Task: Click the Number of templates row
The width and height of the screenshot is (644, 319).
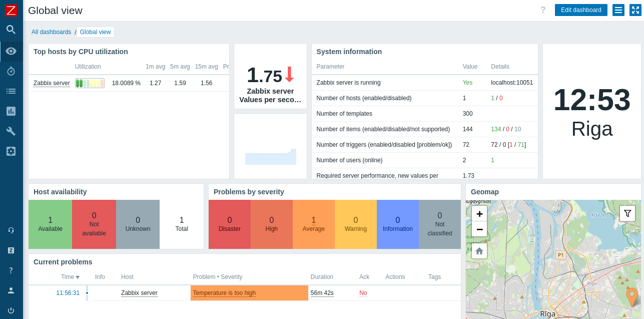Action: pyautogui.click(x=425, y=114)
